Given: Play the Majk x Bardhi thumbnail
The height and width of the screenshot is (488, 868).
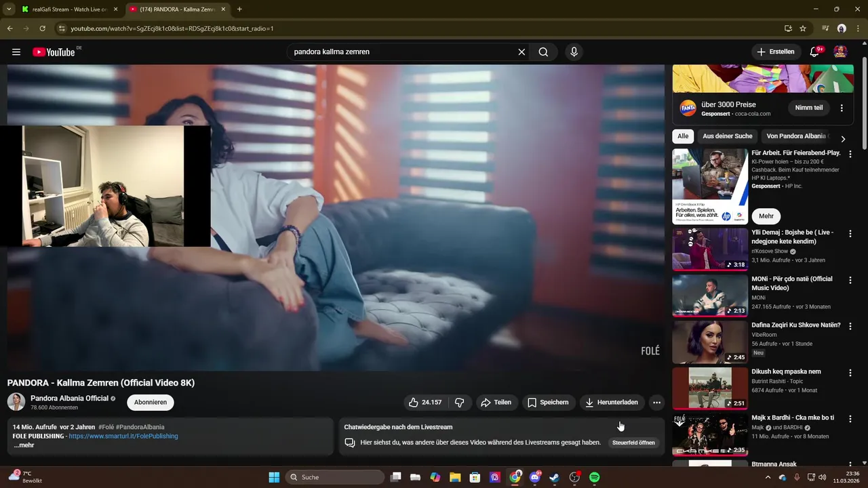Looking at the screenshot, I should [710, 434].
